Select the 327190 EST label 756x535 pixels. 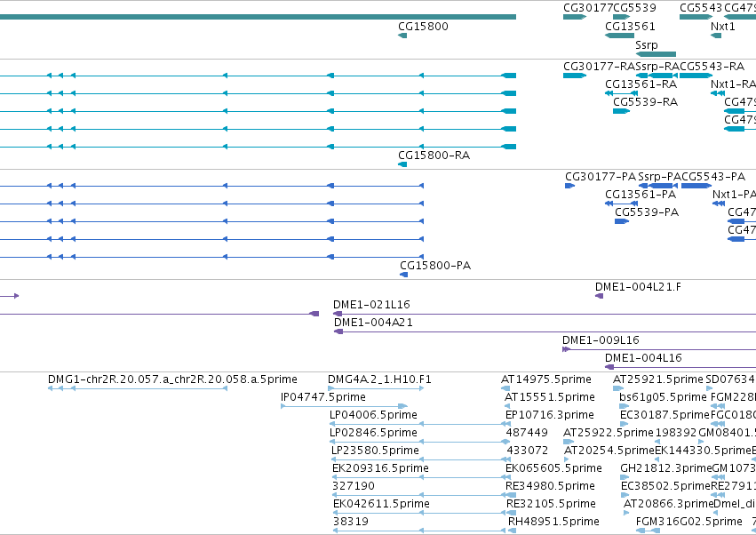click(354, 486)
